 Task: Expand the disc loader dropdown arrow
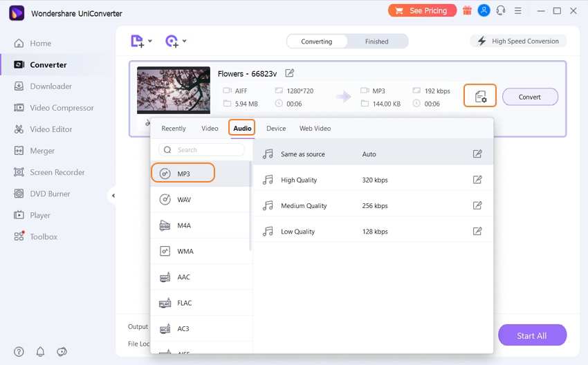click(185, 41)
